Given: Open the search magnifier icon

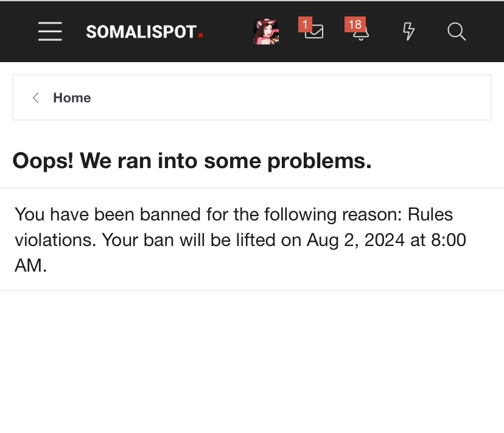Looking at the screenshot, I should click(457, 32).
